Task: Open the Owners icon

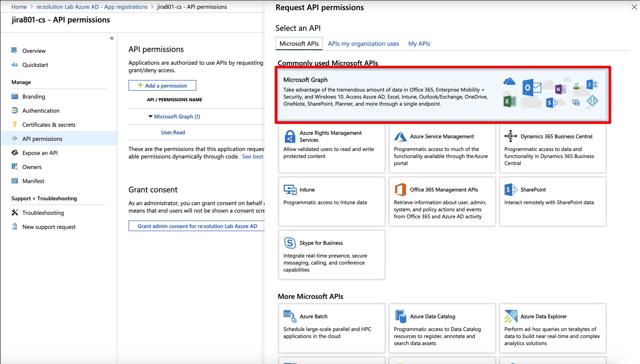Action: (15, 167)
